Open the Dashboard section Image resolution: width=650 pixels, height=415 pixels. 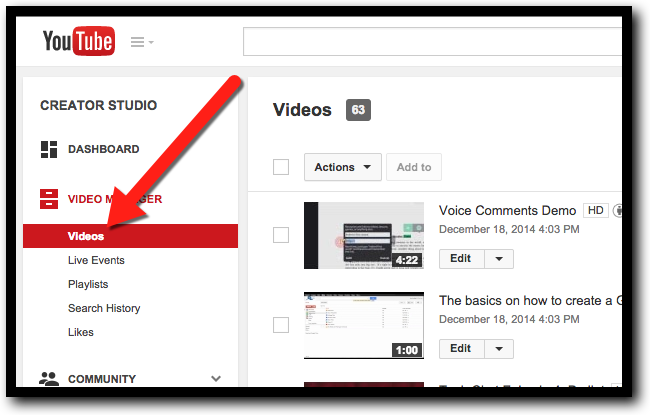[x=104, y=149]
